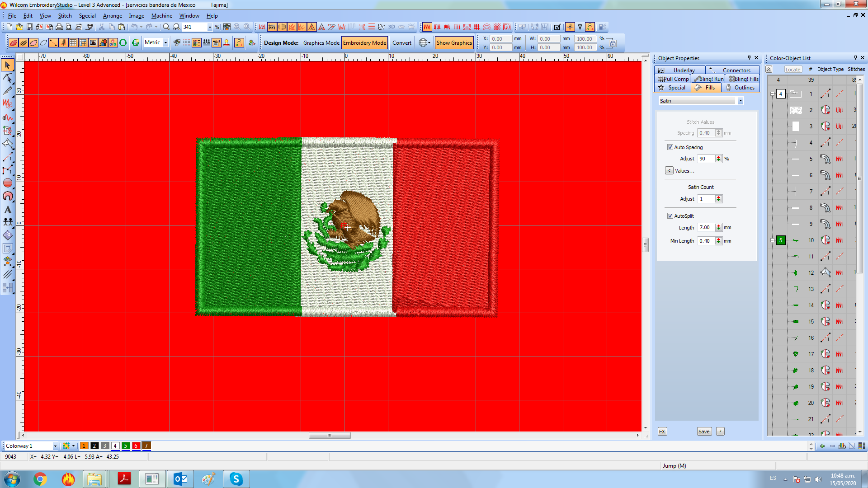Uncheck the Auto Spacing checkbox
868x488 pixels.
(x=670, y=147)
